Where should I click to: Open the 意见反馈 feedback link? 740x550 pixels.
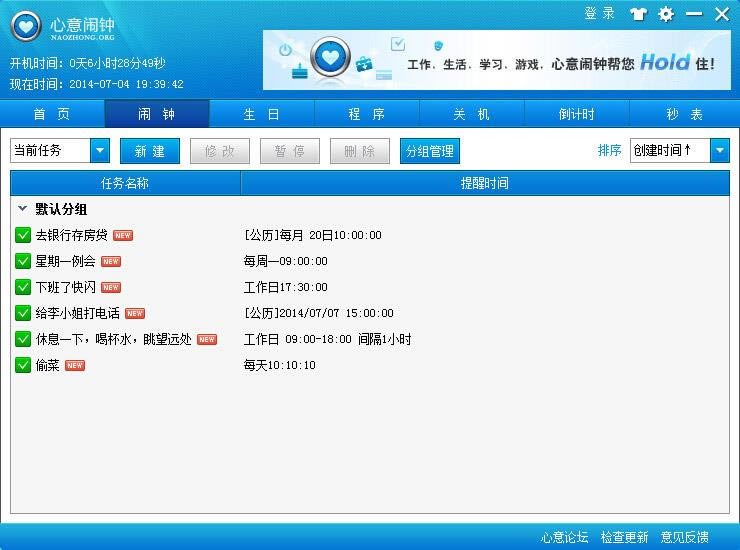click(684, 537)
